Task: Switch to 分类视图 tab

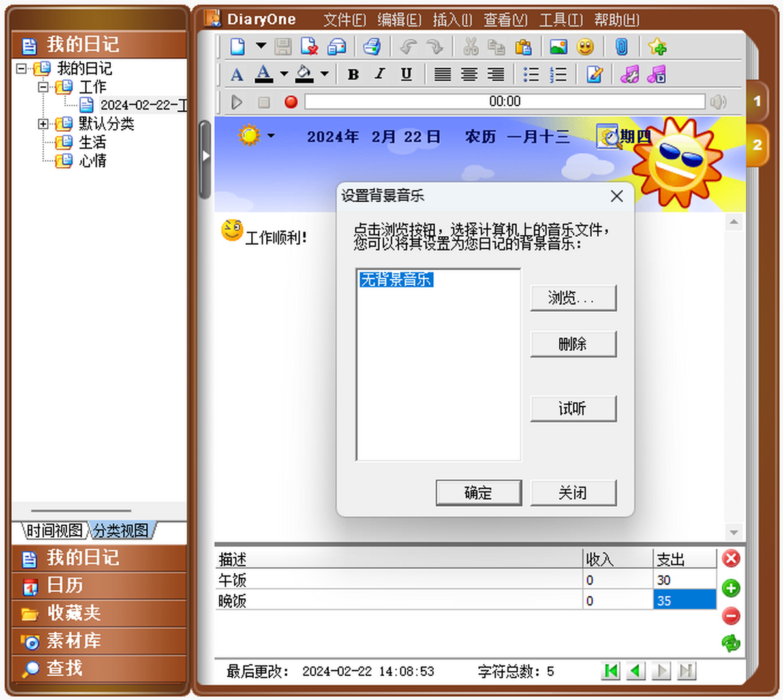Action: point(121,530)
